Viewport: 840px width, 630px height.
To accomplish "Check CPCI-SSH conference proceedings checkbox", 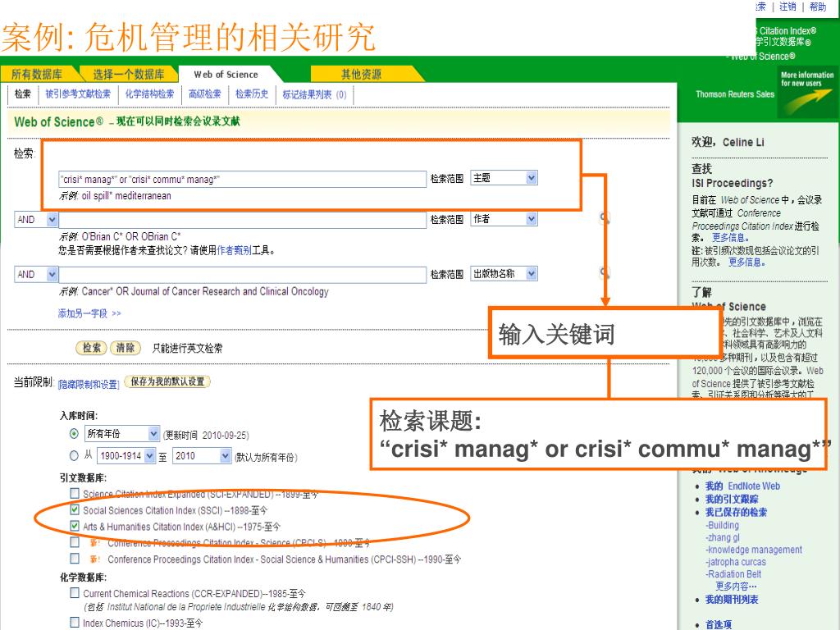I will coord(75,558).
